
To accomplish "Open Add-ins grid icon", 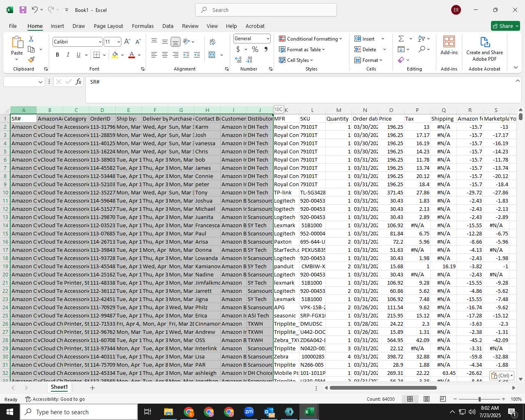I will coord(449,41).
